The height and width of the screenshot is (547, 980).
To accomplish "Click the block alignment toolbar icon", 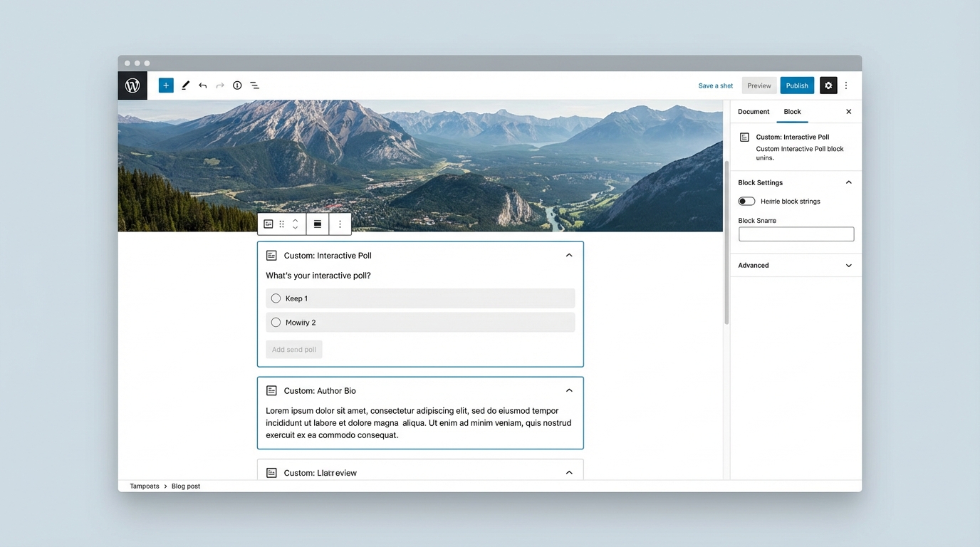I will click(318, 224).
